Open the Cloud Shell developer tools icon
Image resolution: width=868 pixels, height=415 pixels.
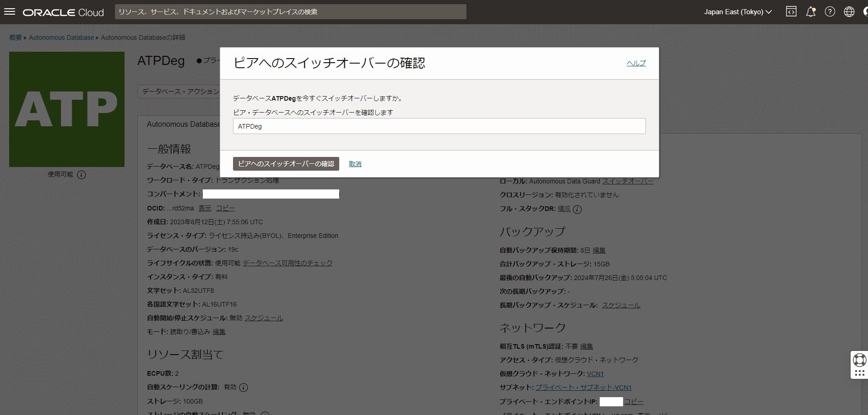click(x=791, y=12)
